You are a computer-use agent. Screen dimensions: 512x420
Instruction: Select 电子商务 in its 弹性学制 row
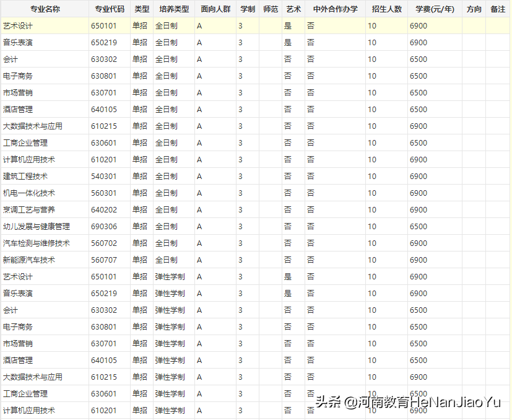tap(17, 327)
